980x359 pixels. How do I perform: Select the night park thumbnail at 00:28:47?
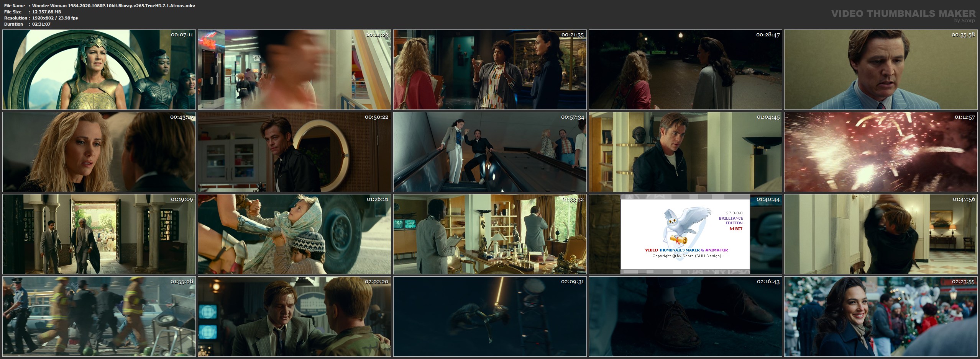coord(685,70)
